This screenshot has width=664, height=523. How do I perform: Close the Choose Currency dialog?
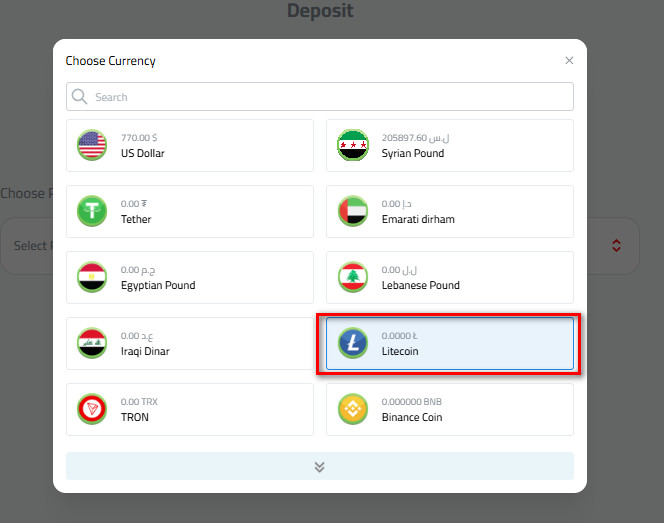point(569,61)
